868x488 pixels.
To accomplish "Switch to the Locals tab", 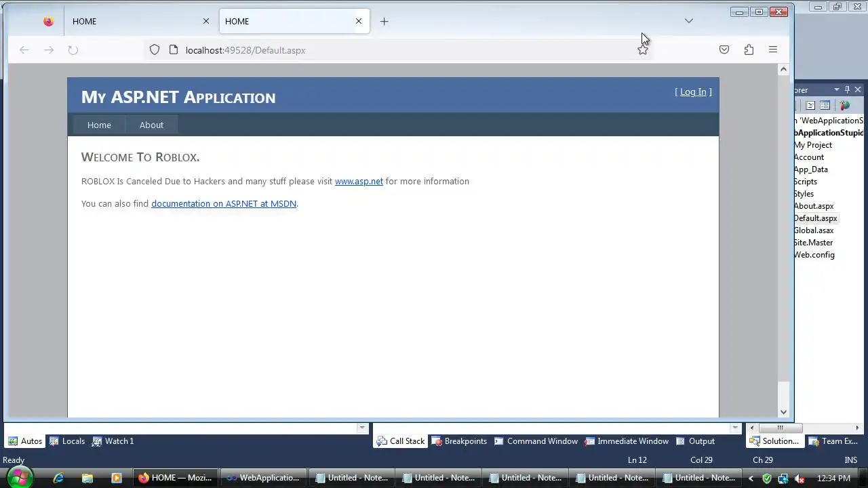I will (x=66, y=441).
